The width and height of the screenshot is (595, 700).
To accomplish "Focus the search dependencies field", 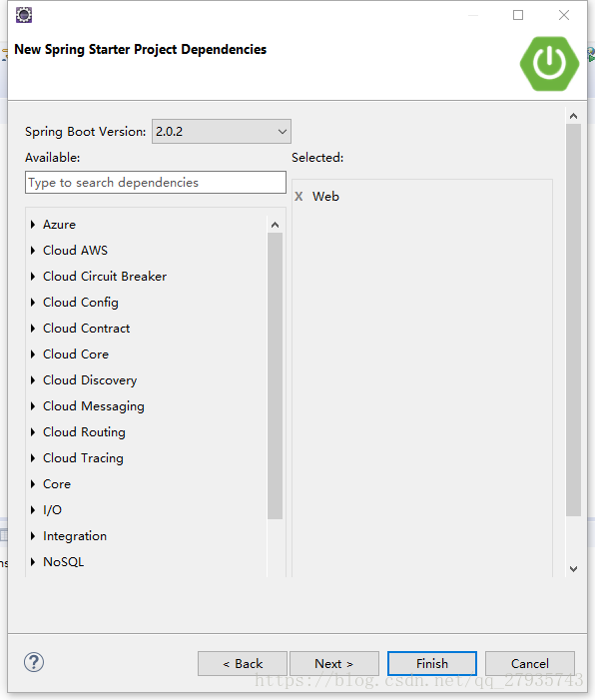I will pos(156,182).
